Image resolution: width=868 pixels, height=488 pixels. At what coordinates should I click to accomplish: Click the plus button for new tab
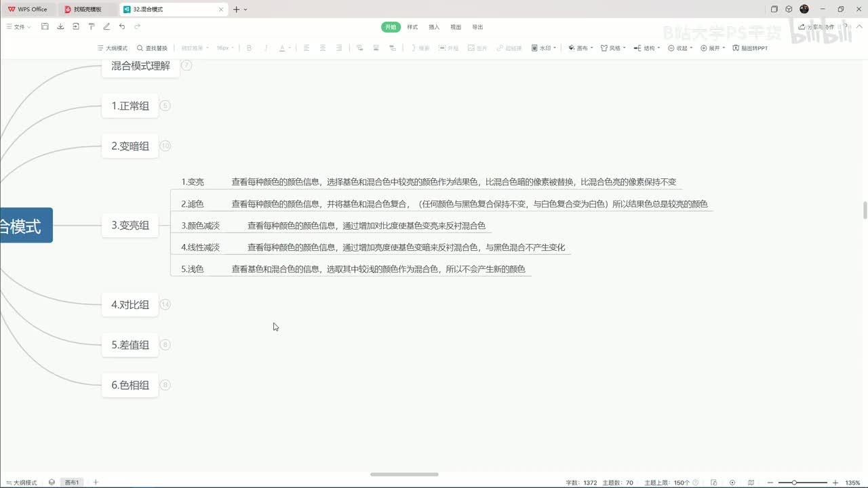236,9
